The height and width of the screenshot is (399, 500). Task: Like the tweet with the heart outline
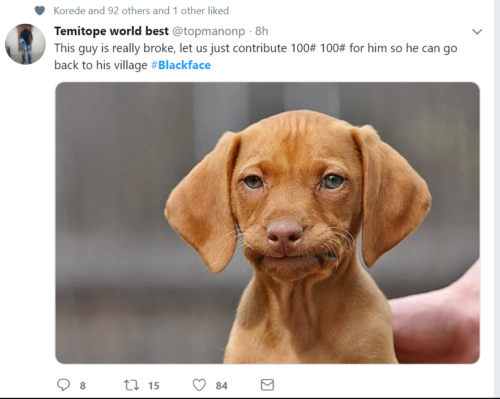[199, 385]
